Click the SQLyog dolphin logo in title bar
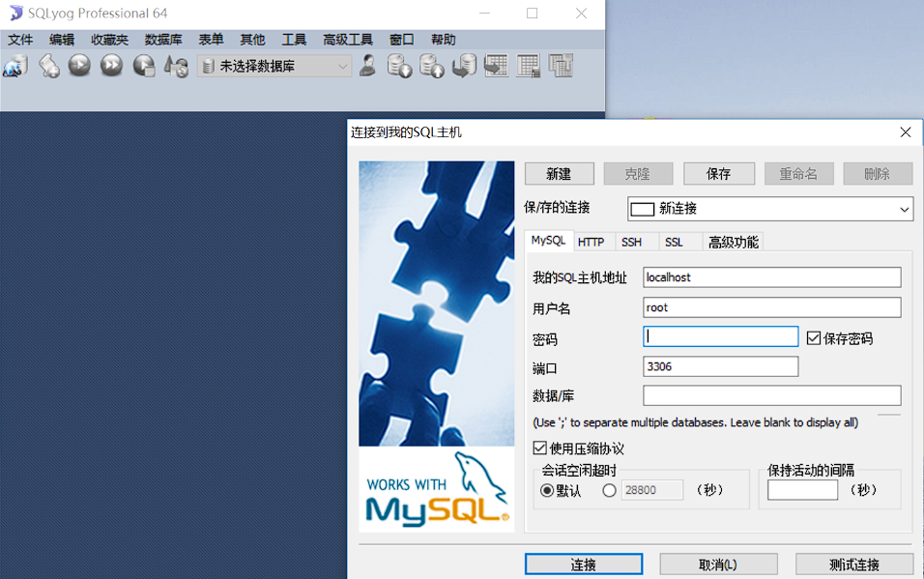The height and width of the screenshot is (579, 924). click(15, 13)
